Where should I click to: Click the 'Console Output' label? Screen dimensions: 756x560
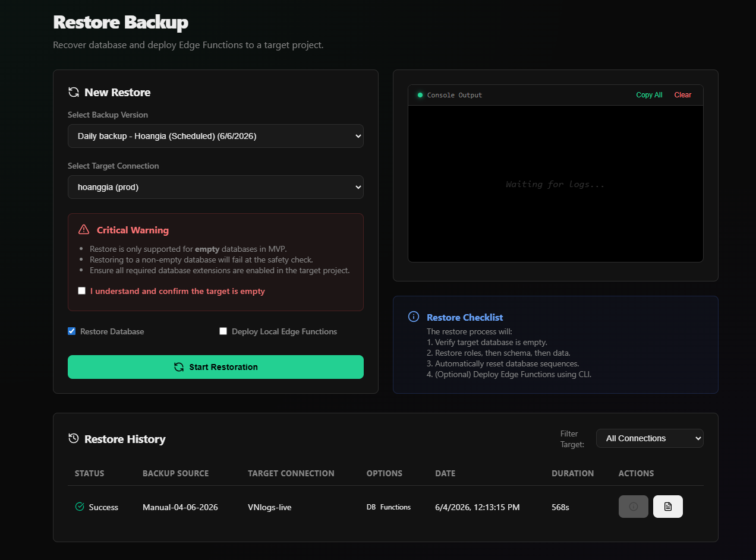coord(455,95)
